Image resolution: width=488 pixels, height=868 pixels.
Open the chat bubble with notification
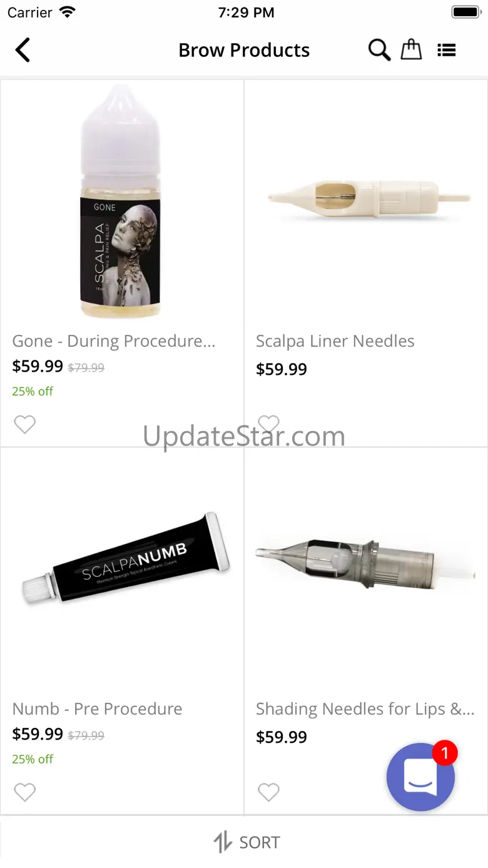(421, 777)
